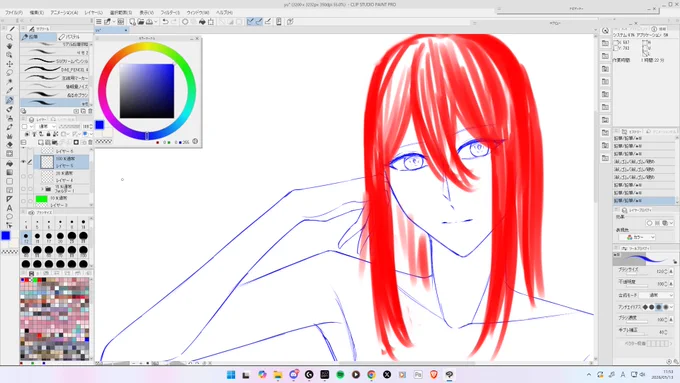Open the layer blending mode 通常 dropdown

pyautogui.click(x=47, y=127)
